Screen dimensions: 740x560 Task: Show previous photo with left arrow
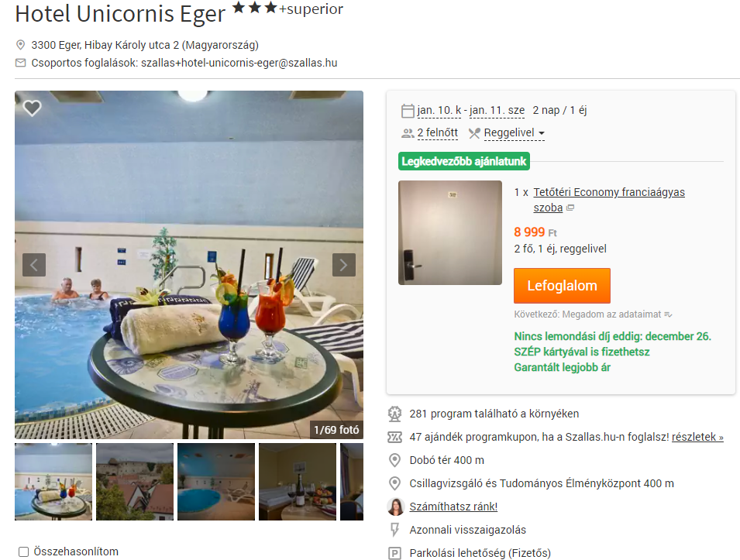pos(34,265)
